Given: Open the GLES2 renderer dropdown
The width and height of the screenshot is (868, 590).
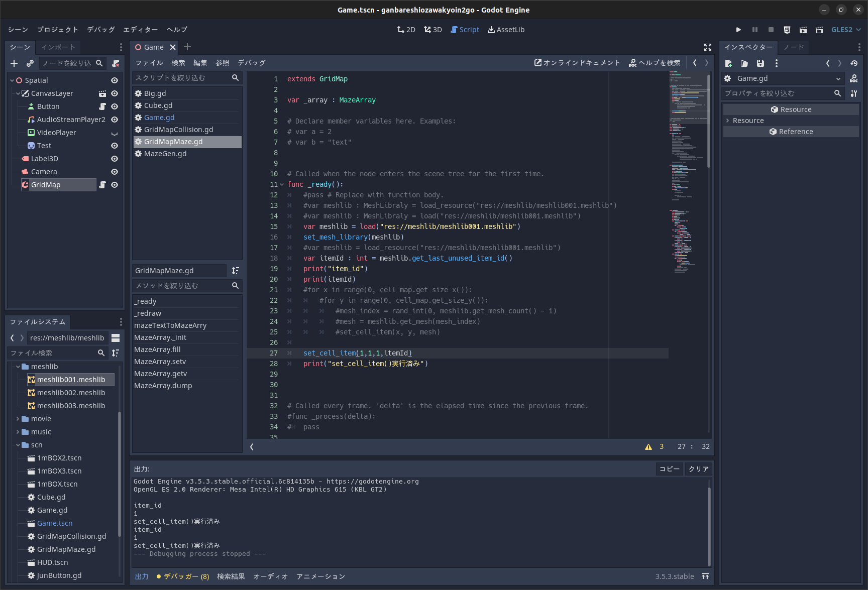Looking at the screenshot, I should tap(846, 30).
